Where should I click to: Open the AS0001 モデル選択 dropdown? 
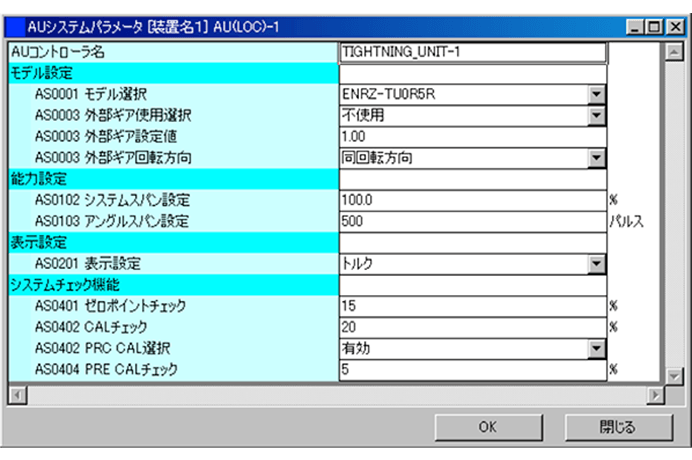(597, 94)
